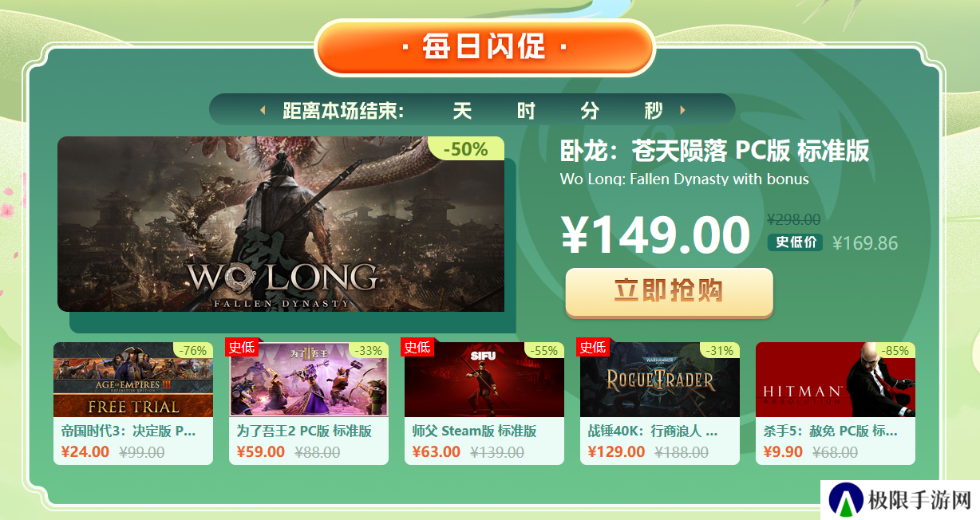This screenshot has width=980, height=520.
Task: Click the 帝国时代3：决定版 title link
Action: click(x=128, y=431)
